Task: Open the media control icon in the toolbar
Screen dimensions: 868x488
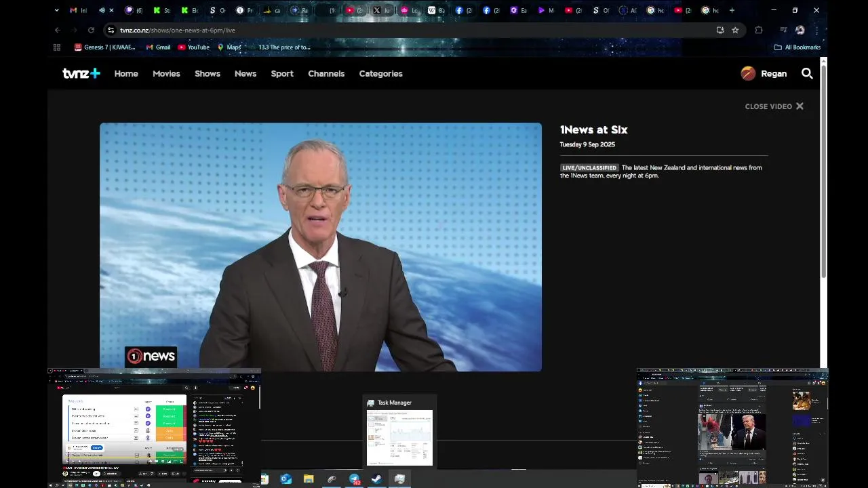Action: point(783,30)
